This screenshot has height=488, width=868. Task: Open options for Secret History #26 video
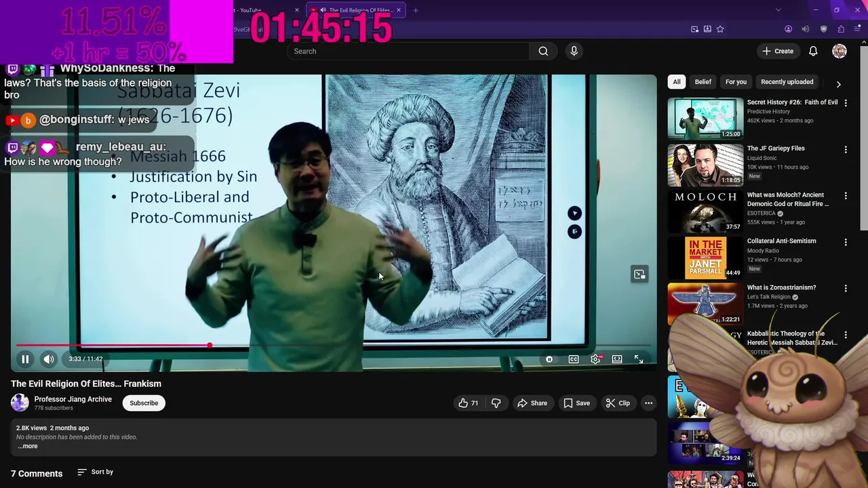point(846,103)
